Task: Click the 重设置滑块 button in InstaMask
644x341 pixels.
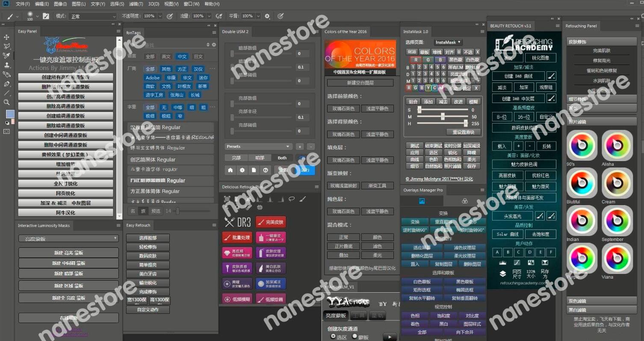Action: pos(464,132)
